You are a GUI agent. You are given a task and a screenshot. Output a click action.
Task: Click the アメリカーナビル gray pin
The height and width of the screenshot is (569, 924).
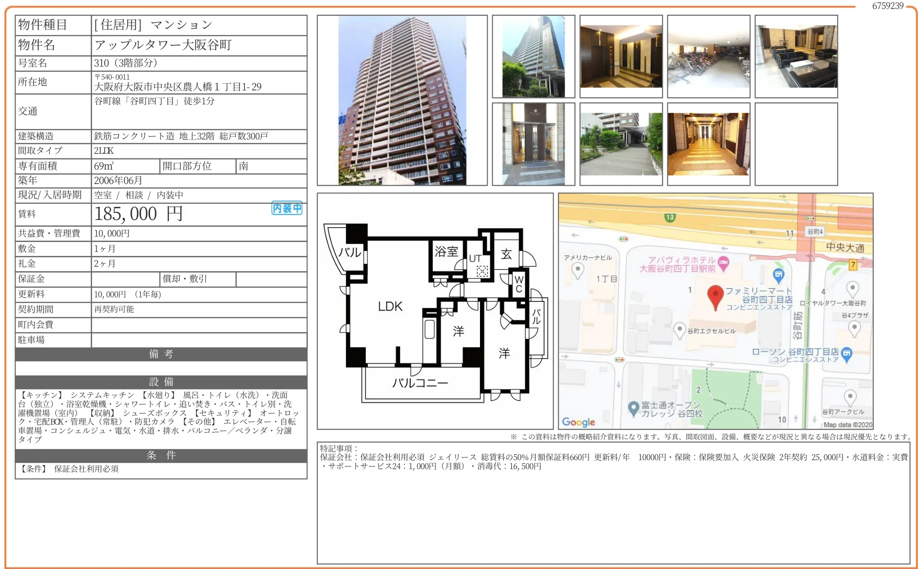click(577, 269)
